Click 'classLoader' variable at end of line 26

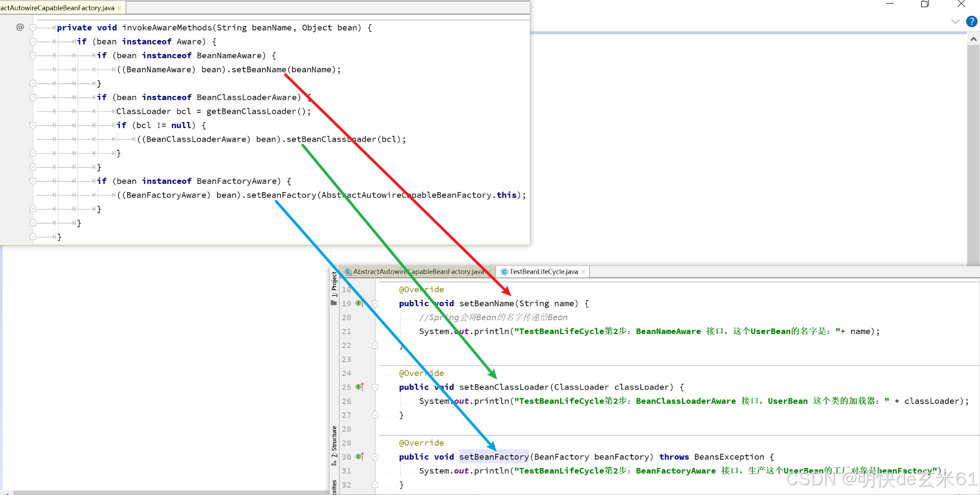(x=932, y=401)
